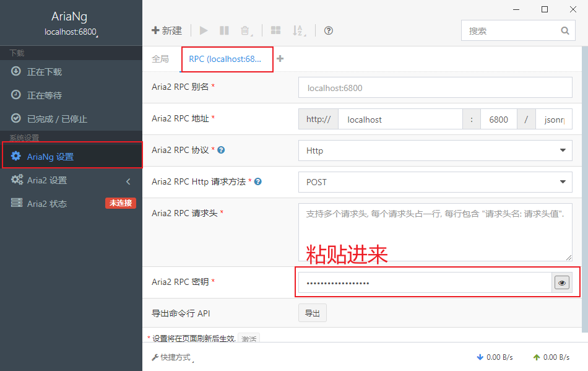588x371 pixels.
Task: Open help with the question mark icon
Action: (329, 30)
